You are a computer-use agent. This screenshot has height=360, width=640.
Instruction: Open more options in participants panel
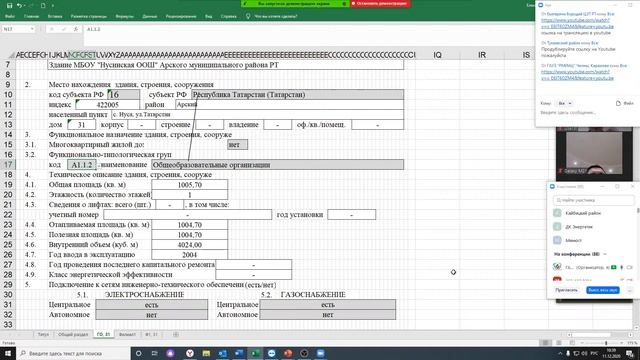pyautogui.click(x=629, y=290)
